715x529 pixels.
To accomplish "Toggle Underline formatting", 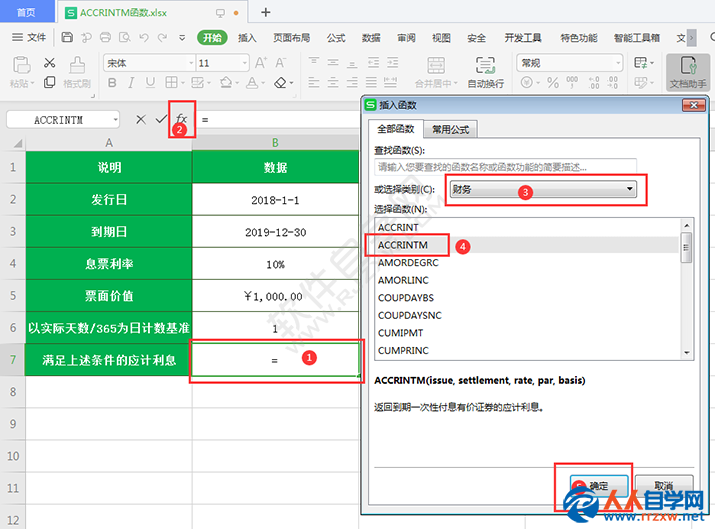I will (150, 83).
